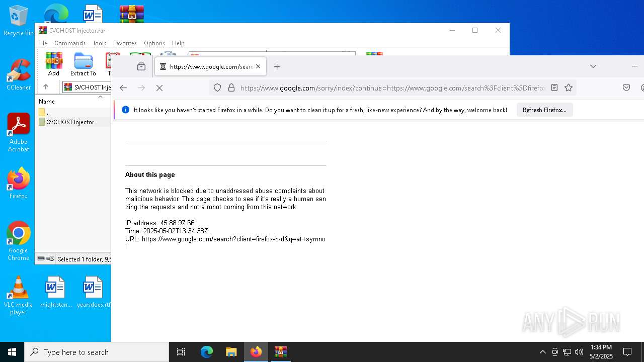This screenshot has height=362, width=644.
Task: Toggle Reader View icon in address bar
Action: click(x=554, y=87)
